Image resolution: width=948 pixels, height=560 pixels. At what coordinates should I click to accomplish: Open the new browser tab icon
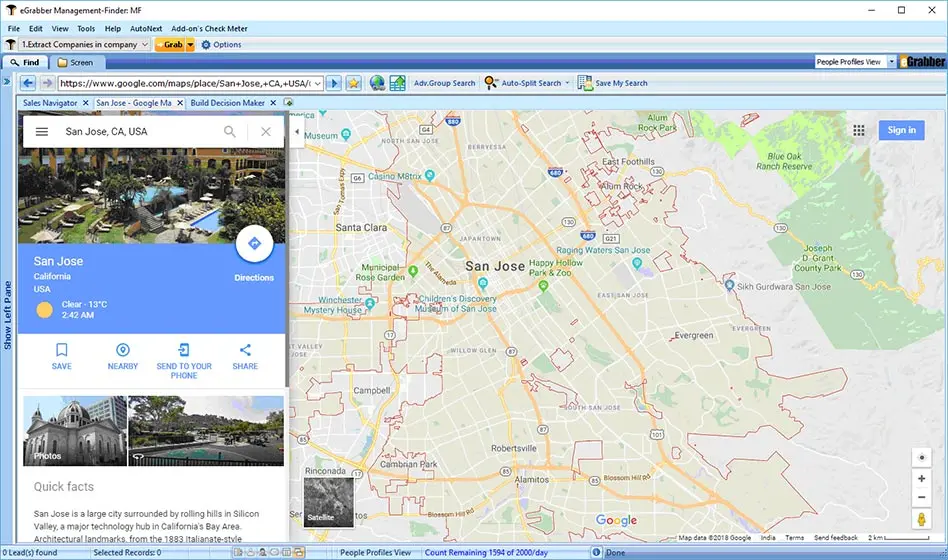click(x=288, y=103)
